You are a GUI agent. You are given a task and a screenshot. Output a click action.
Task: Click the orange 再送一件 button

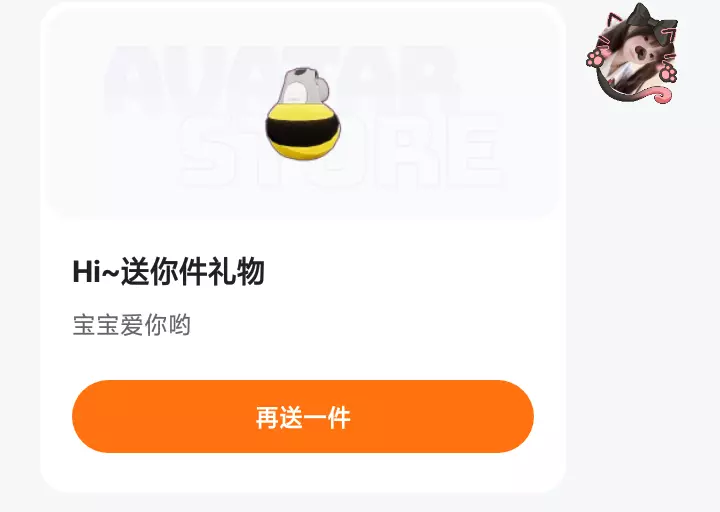pos(303,416)
